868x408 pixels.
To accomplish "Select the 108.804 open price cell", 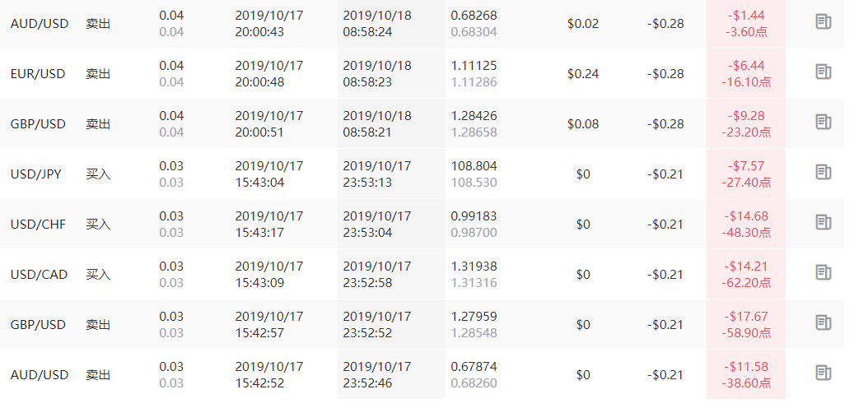I will (x=474, y=166).
